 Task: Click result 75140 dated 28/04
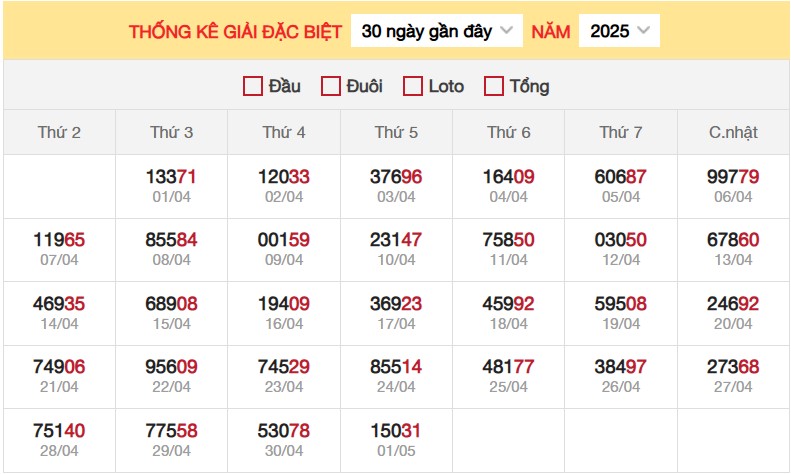click(x=59, y=431)
